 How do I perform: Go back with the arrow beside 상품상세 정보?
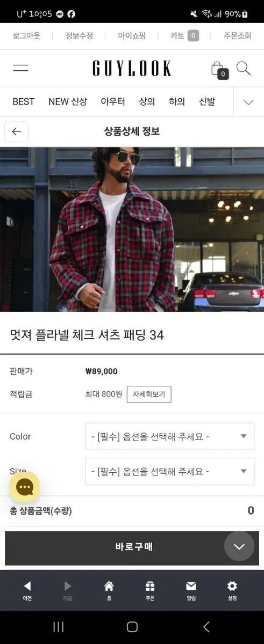click(x=17, y=131)
